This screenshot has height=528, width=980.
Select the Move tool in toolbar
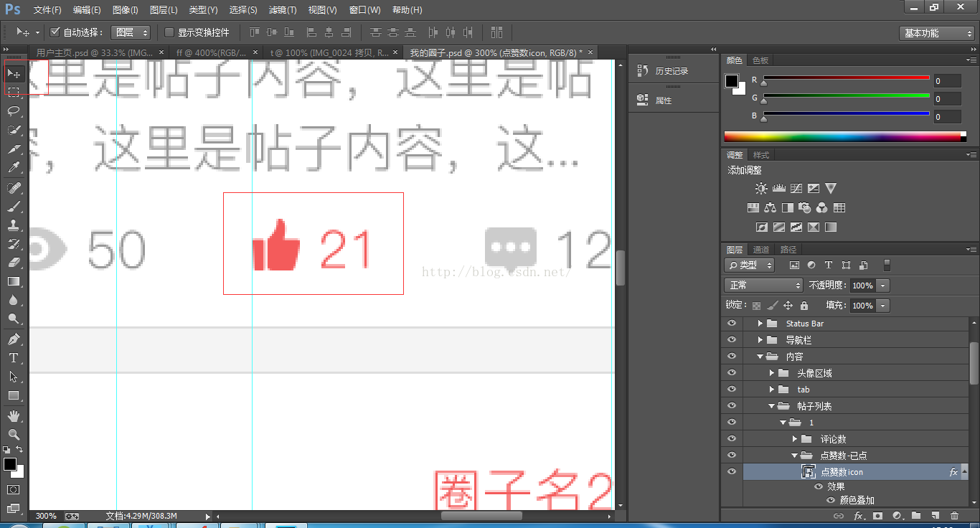(x=14, y=74)
